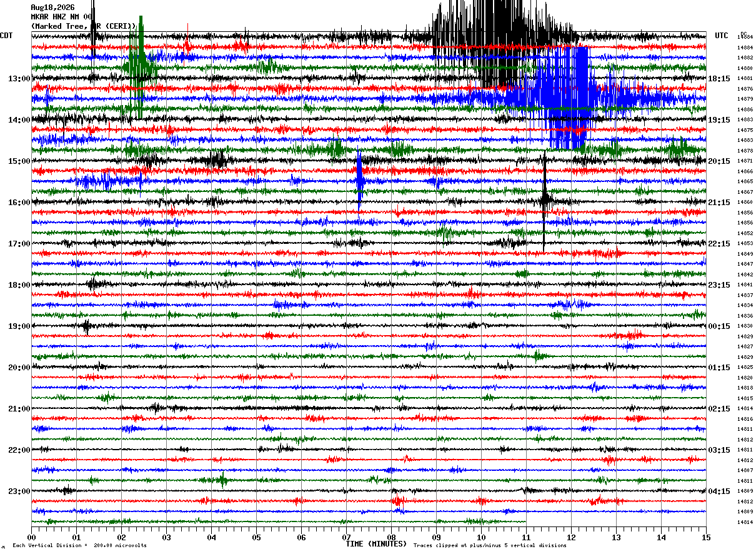
Task: Click the '19:15' UTC time label
Action: point(719,120)
